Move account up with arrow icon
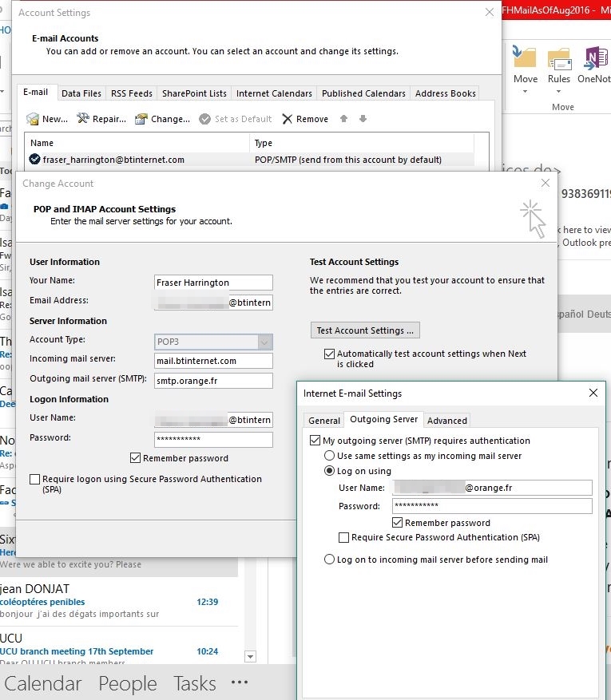 344,119
